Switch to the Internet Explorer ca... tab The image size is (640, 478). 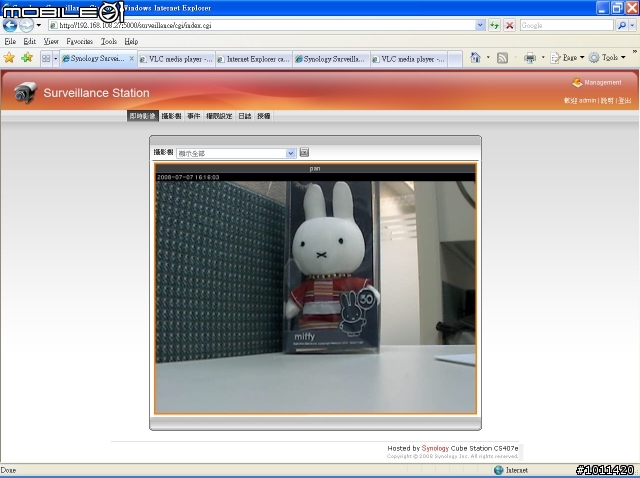coord(253,59)
